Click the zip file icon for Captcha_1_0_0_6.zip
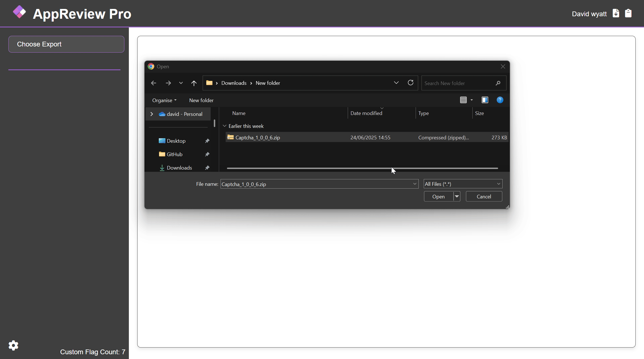 [x=230, y=137]
